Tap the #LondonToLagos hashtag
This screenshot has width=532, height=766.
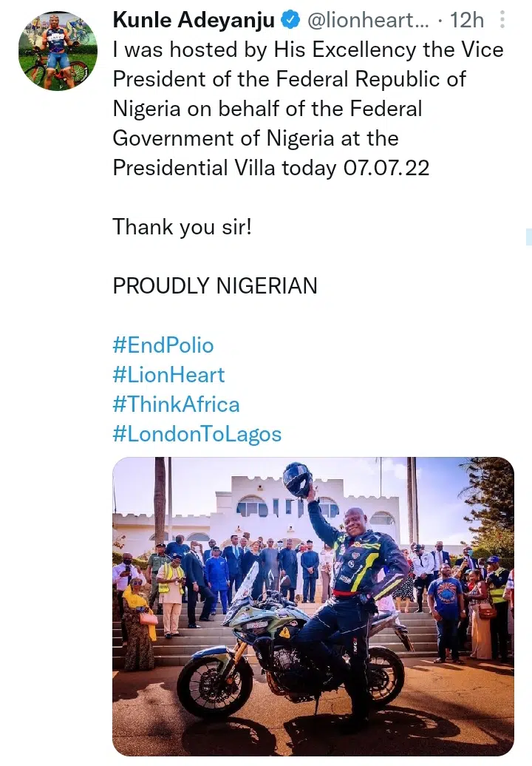pos(197,434)
